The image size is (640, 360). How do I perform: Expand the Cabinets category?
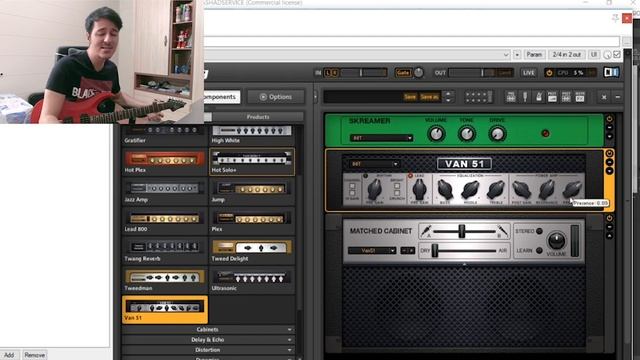point(208,329)
